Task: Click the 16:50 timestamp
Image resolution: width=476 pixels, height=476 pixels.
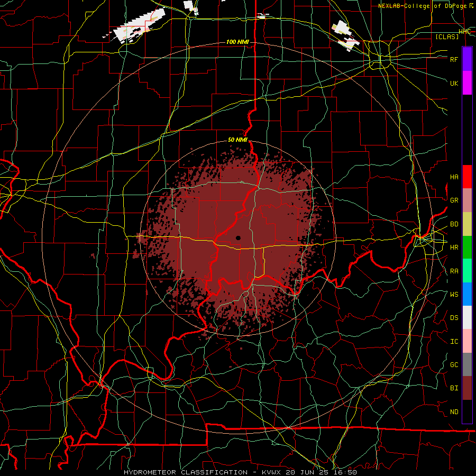Action: point(346,472)
